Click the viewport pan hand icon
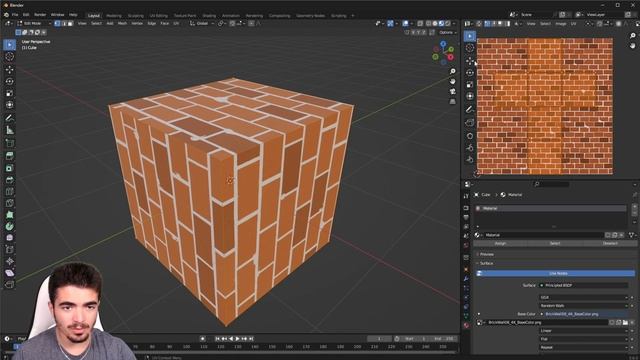 (452, 82)
